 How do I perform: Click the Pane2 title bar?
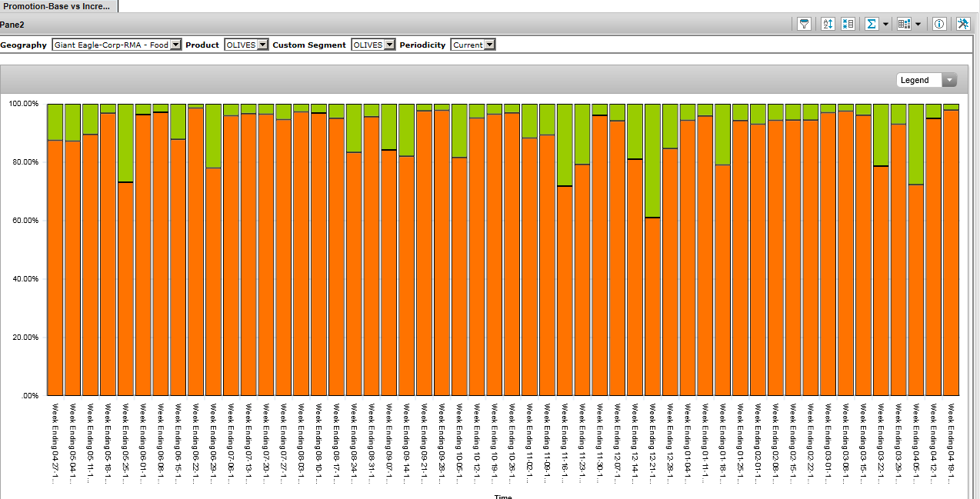tap(385, 25)
